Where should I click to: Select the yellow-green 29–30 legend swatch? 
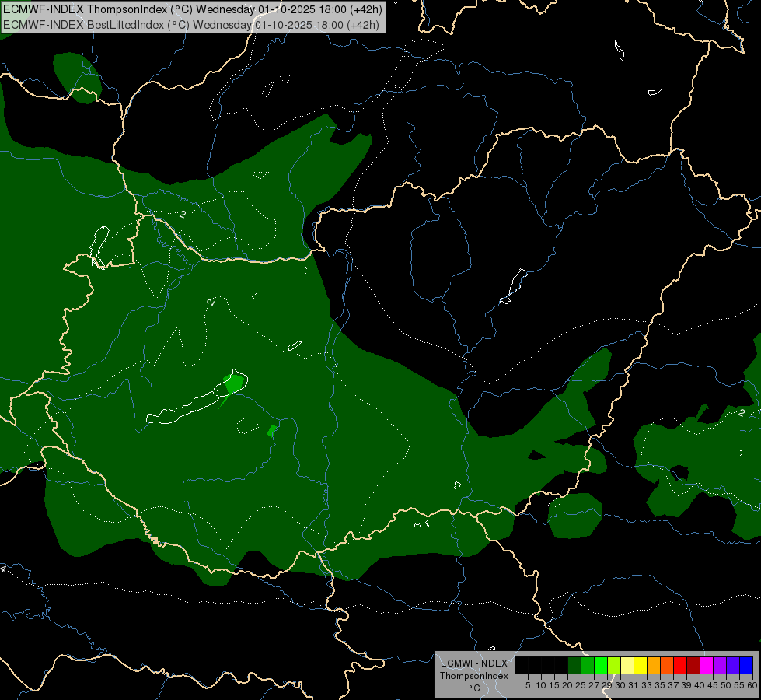click(614, 666)
